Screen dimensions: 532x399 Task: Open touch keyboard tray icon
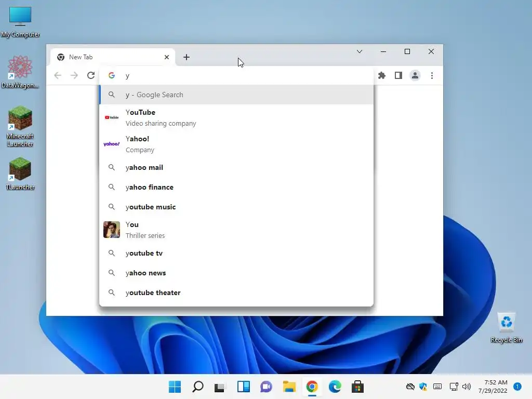coord(437,387)
